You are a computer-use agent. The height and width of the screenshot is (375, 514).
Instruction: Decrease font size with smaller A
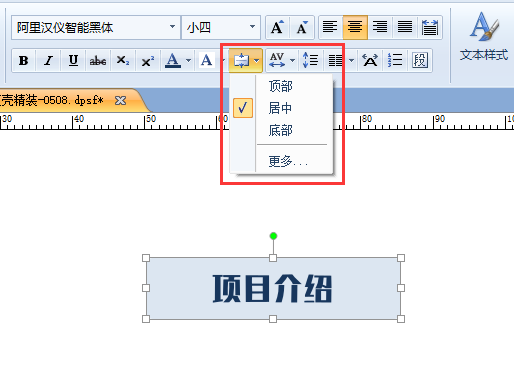pyautogui.click(x=302, y=27)
